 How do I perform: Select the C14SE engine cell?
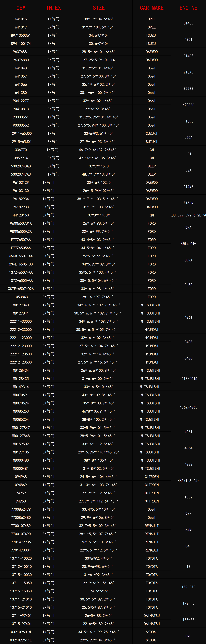[x=188, y=23]
